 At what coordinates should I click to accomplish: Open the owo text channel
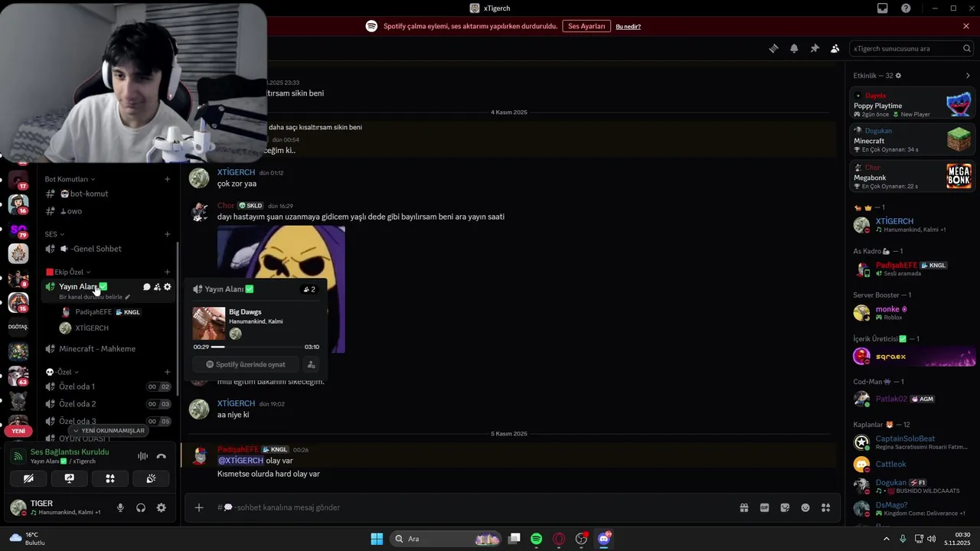point(108,211)
